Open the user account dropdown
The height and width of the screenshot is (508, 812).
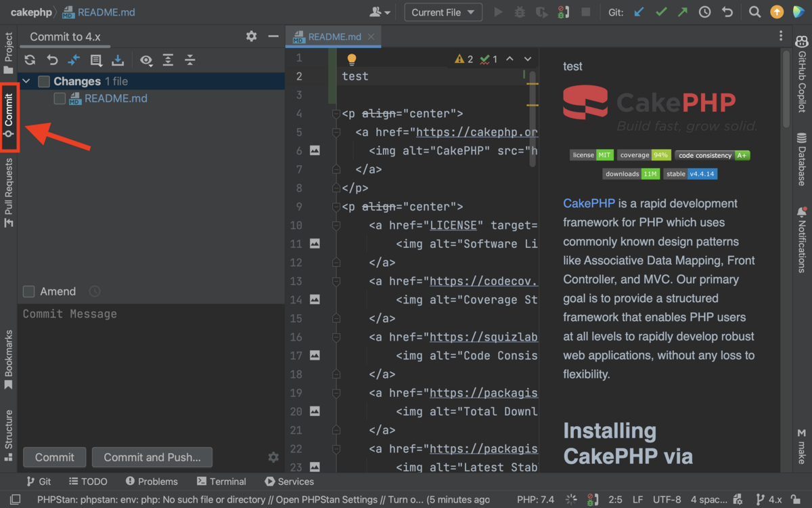pyautogui.click(x=380, y=12)
